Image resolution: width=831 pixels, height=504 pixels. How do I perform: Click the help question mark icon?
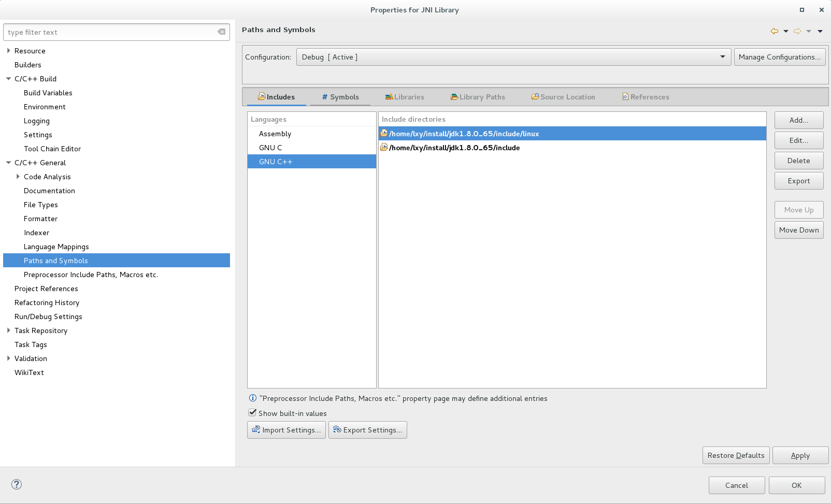[17, 484]
